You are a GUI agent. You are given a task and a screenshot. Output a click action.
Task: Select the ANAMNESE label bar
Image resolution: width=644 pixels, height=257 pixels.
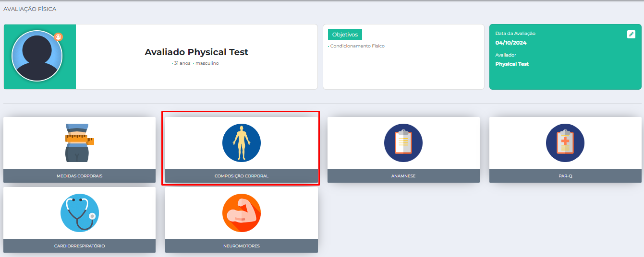click(403, 176)
